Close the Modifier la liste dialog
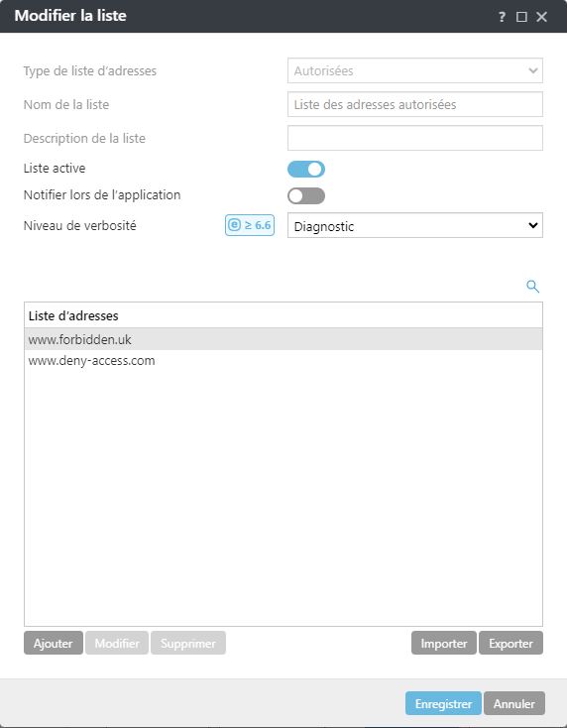This screenshot has width=567, height=728. (x=541, y=17)
